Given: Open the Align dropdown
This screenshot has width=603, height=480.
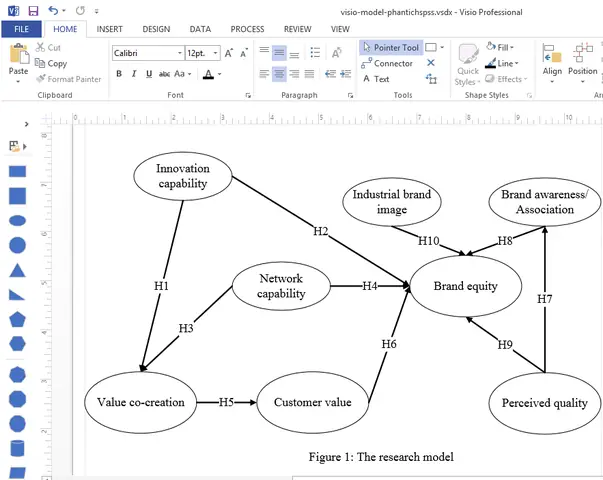Looking at the screenshot, I should pos(552,63).
